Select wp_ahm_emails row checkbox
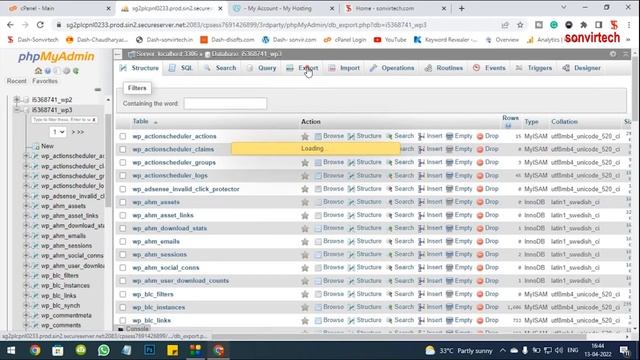640x360 pixels. coord(123,242)
